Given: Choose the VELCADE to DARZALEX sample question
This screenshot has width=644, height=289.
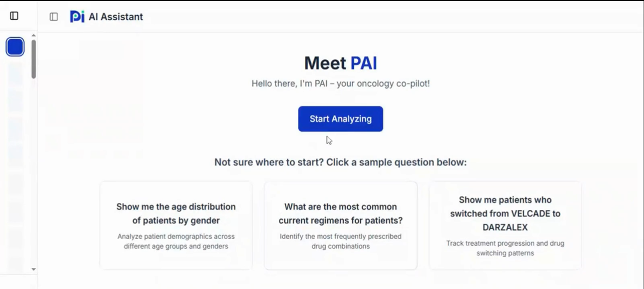Looking at the screenshot, I should [x=505, y=213].
